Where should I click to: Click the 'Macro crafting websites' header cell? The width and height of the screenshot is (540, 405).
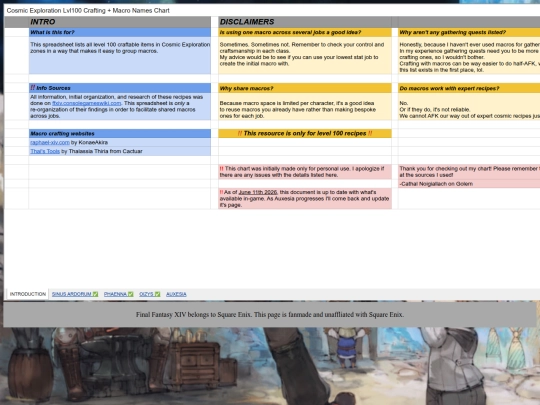pyautogui.click(x=120, y=134)
